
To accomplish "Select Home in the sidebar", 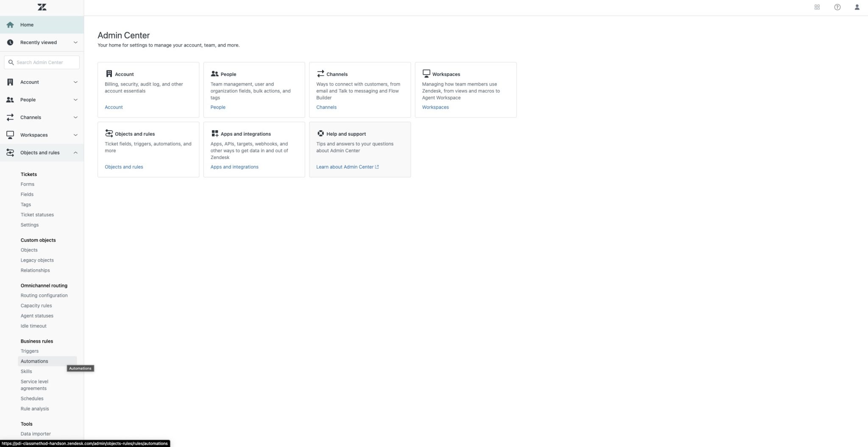I will [27, 25].
